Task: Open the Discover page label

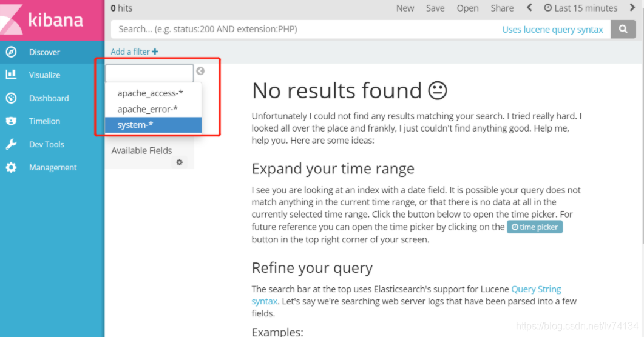Action: coord(44,52)
